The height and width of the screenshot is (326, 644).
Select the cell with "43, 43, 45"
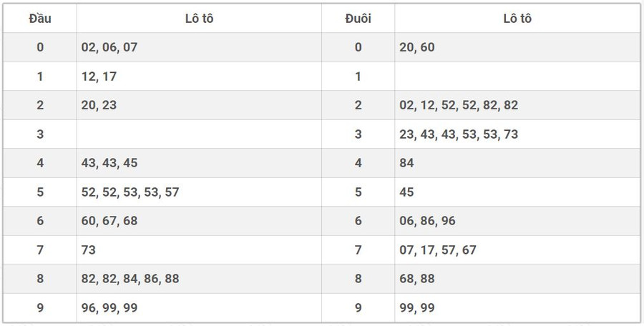(109, 163)
